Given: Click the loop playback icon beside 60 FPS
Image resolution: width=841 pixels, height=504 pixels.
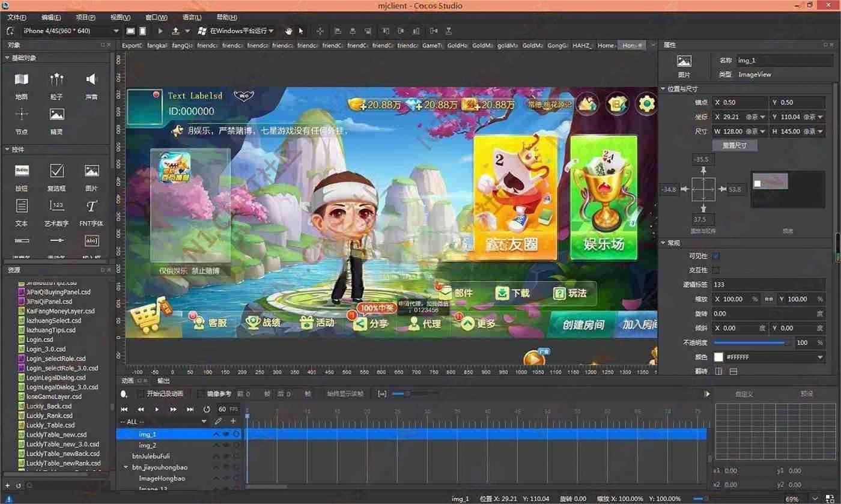Looking at the screenshot, I should pyautogui.click(x=207, y=409).
